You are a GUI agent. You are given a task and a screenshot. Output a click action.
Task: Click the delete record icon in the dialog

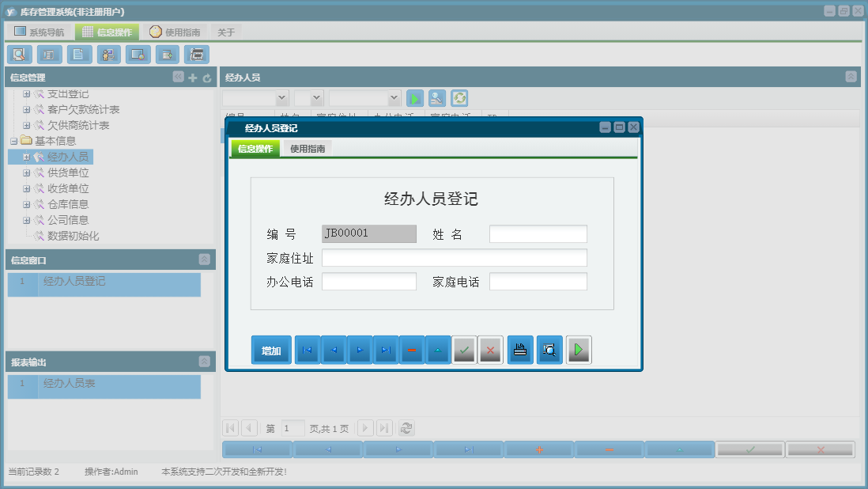coord(411,349)
